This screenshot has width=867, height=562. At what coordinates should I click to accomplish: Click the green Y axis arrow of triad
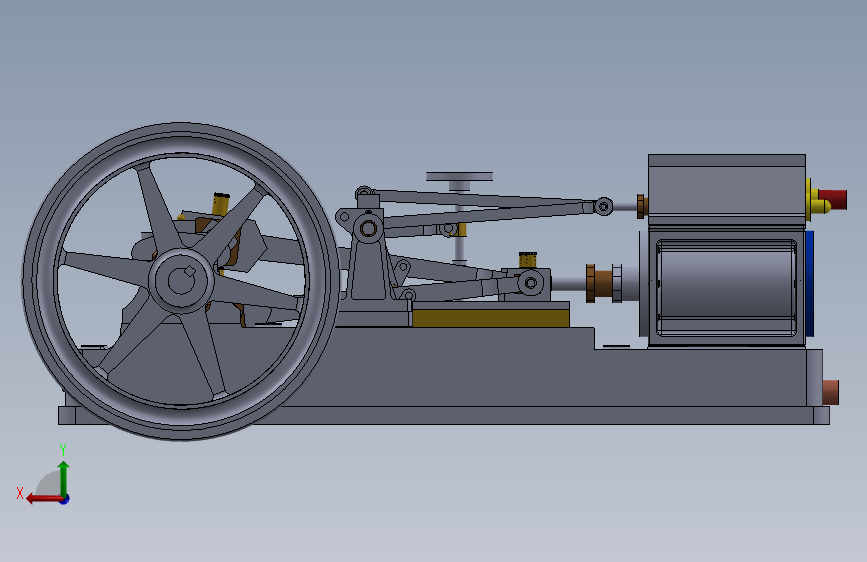click(x=64, y=478)
